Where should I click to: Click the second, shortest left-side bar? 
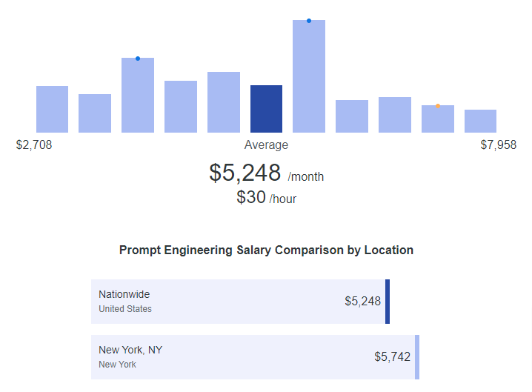[95, 113]
